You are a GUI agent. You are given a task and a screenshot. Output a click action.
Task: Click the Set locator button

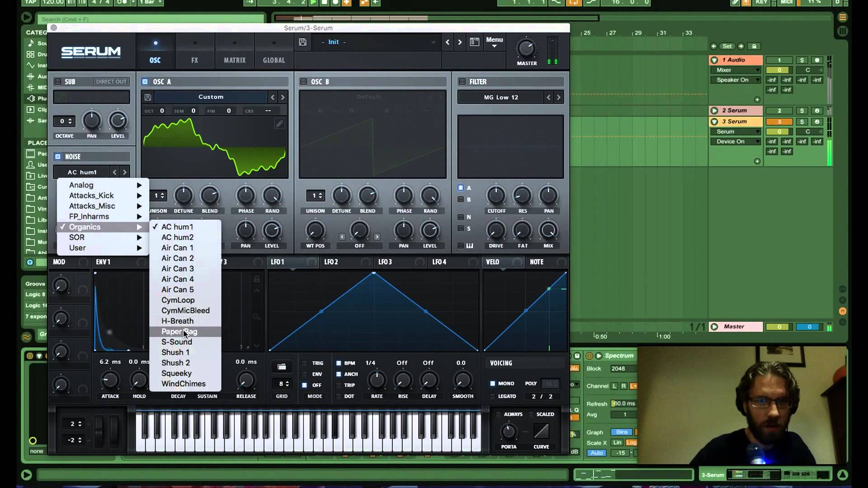(x=727, y=46)
